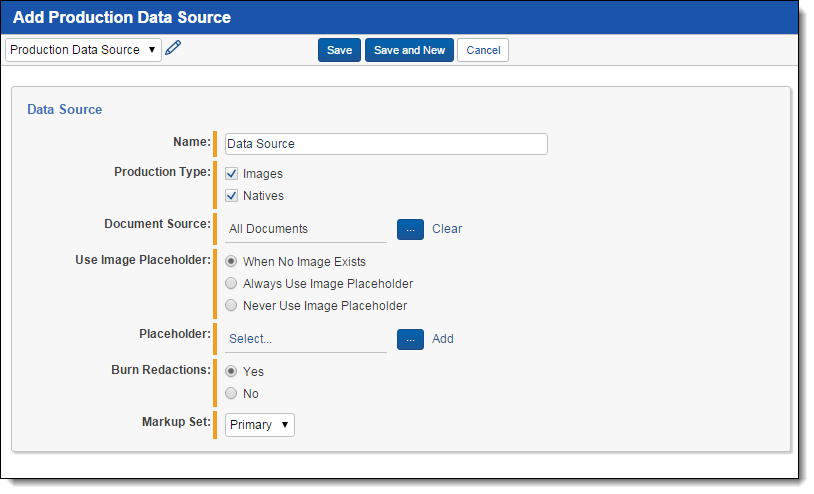Image resolution: width=814 pixels, height=494 pixels.
Task: Click the All Documents source field
Action: click(x=305, y=229)
